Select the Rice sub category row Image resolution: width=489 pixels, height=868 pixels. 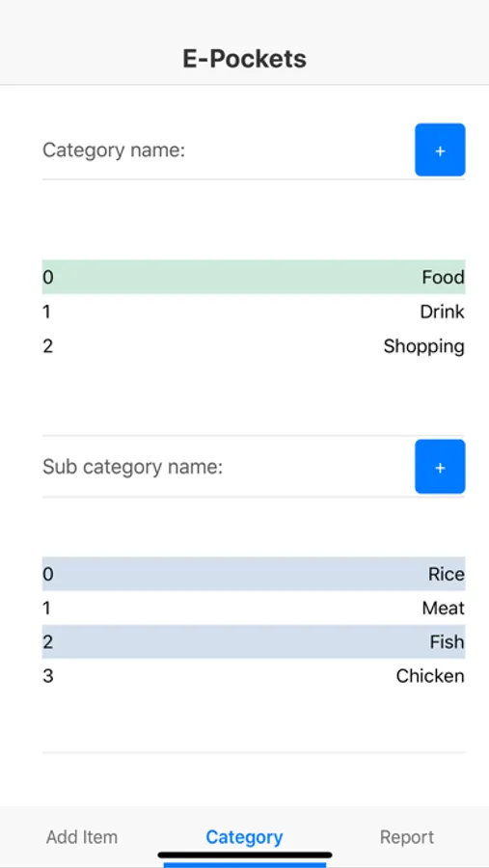pyautogui.click(x=254, y=574)
